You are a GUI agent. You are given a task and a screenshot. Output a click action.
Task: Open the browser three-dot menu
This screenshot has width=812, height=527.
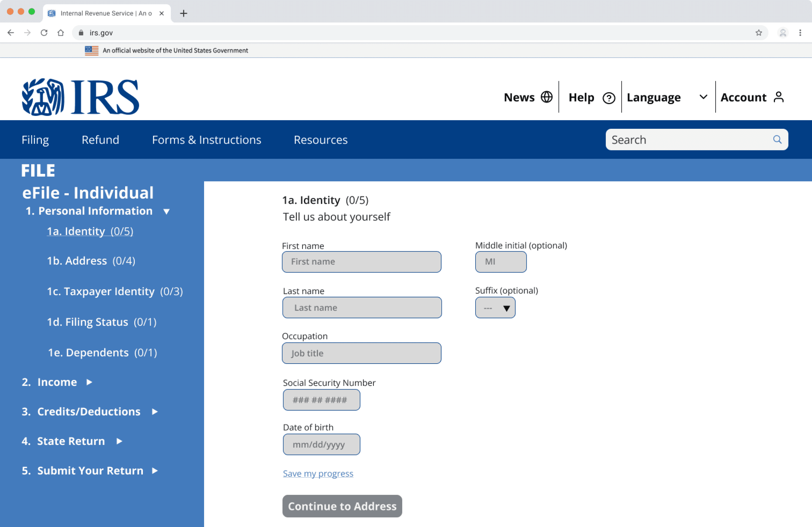tap(800, 33)
